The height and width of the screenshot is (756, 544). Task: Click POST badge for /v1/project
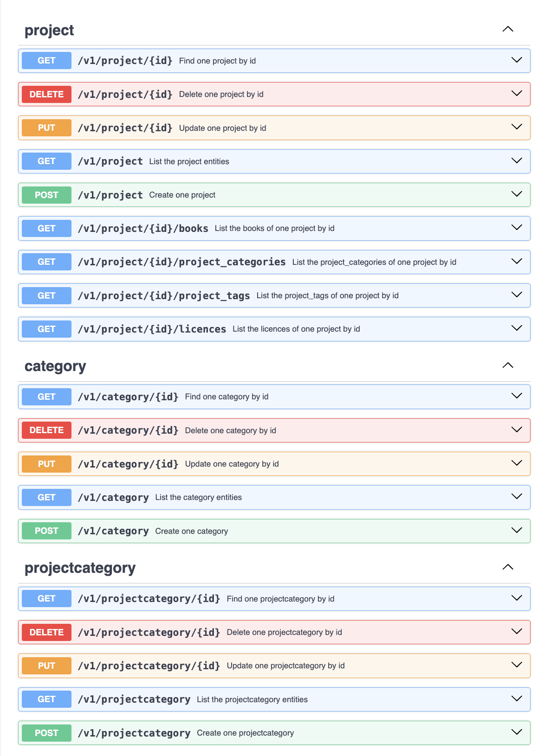click(46, 195)
